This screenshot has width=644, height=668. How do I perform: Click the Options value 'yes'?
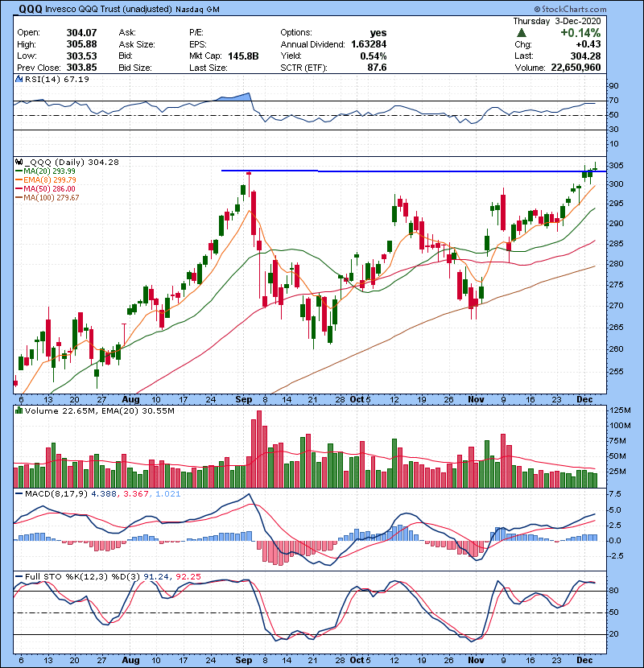pos(378,33)
